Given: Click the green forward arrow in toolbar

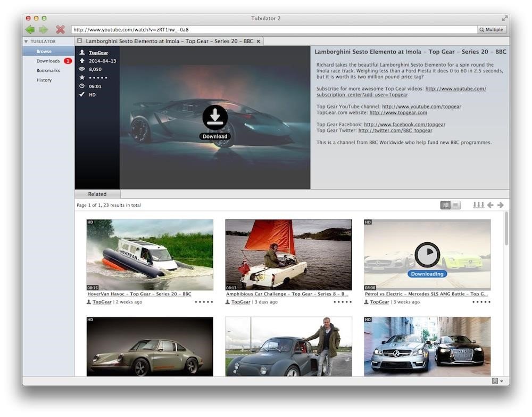Looking at the screenshot, I should 44,29.
